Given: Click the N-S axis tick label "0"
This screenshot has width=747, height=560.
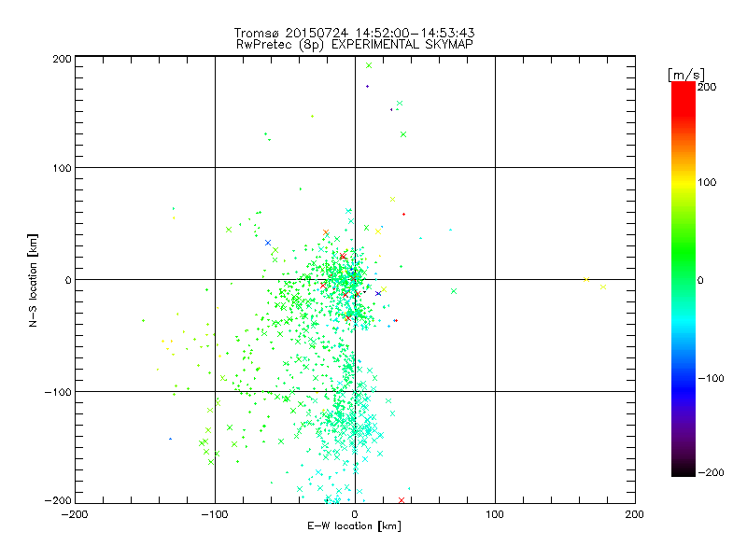Looking at the screenshot, I should [68, 280].
